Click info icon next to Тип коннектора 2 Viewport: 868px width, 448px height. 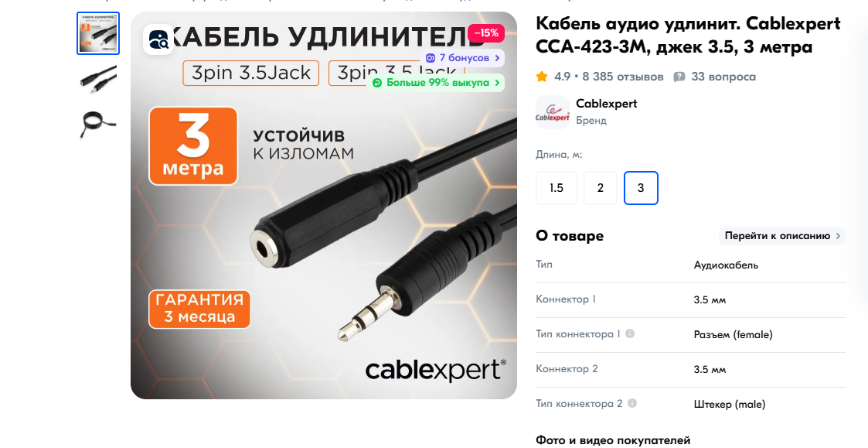point(632,403)
